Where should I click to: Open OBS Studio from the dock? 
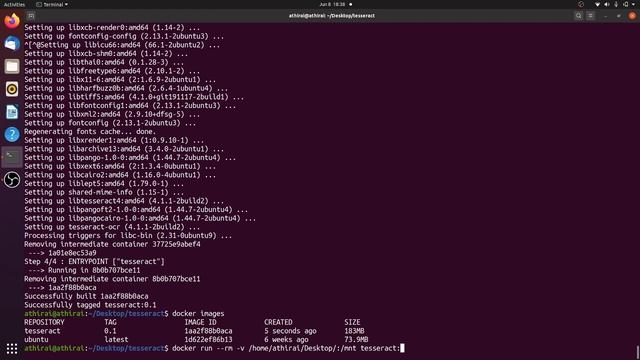pos(12,180)
